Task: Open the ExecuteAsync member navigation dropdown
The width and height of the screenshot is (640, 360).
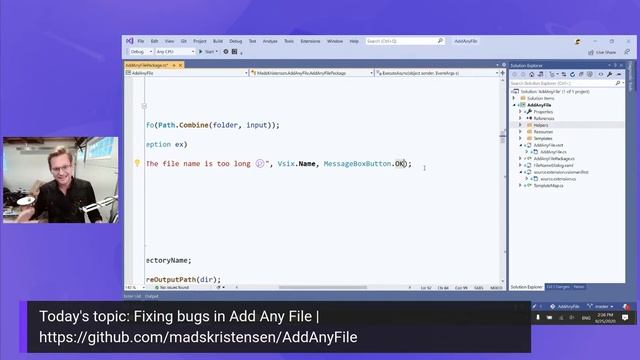Action: (x=437, y=73)
